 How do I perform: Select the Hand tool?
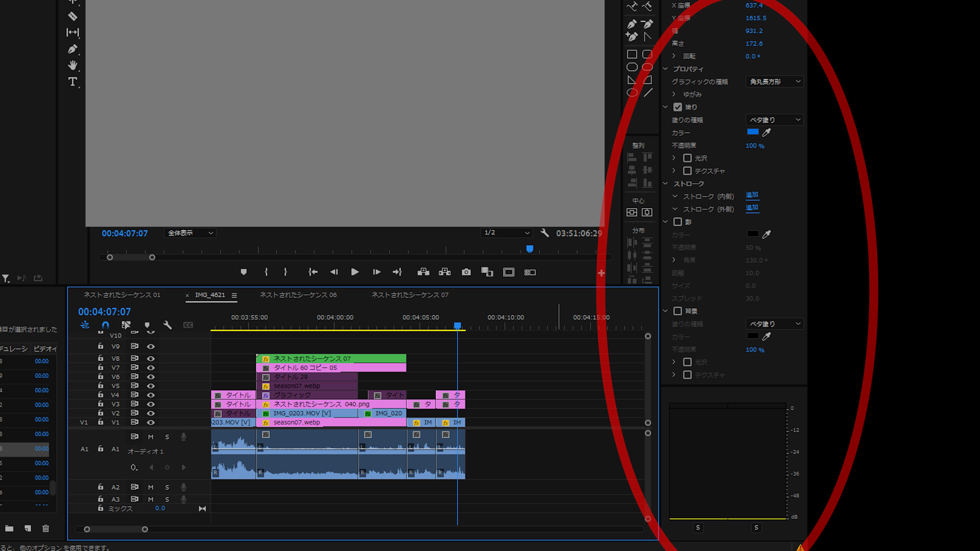coord(72,65)
